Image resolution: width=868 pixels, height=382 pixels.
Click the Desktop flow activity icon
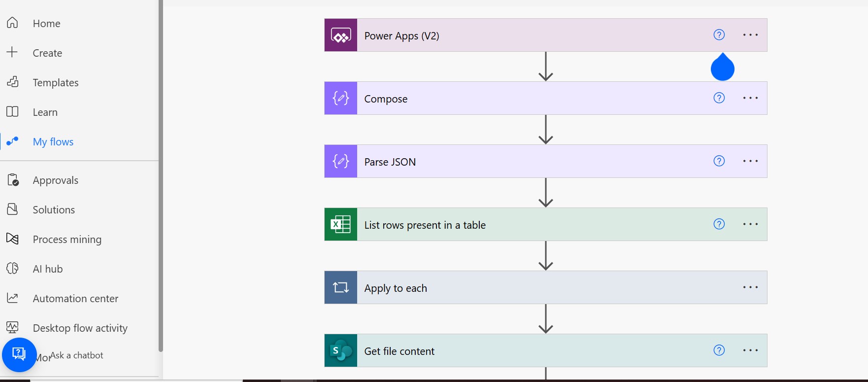tap(12, 327)
